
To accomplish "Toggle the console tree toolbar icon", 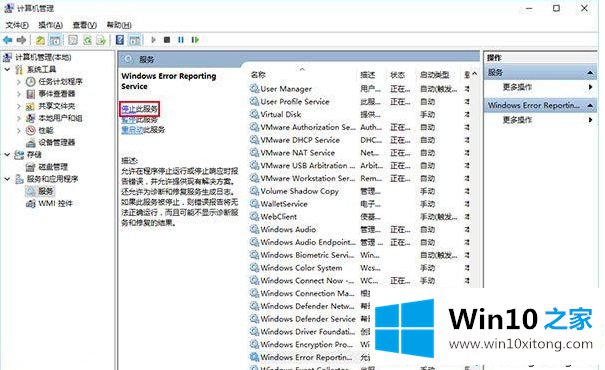I will (55, 40).
